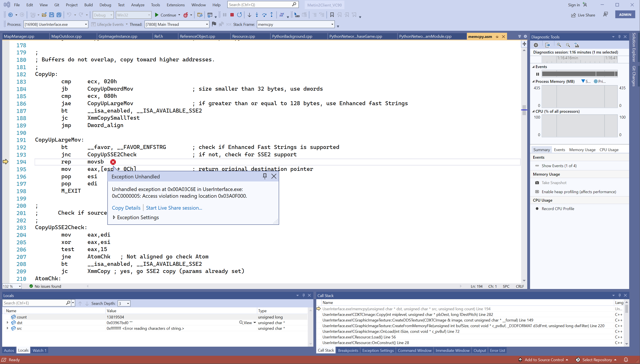640x364 pixels.
Task: Expand the src variable in Locals
Action: point(7,328)
